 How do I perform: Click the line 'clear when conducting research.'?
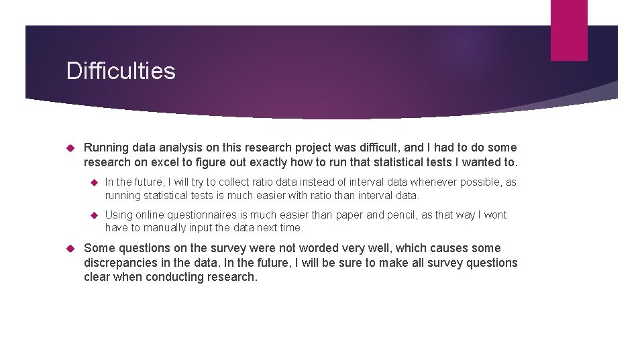[170, 277]
